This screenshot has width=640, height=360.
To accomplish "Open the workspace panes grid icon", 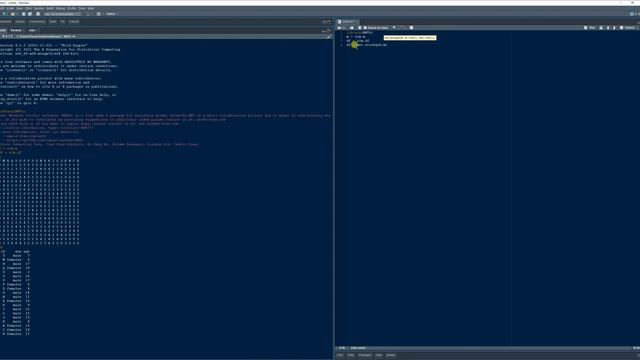I will pos(98,14).
